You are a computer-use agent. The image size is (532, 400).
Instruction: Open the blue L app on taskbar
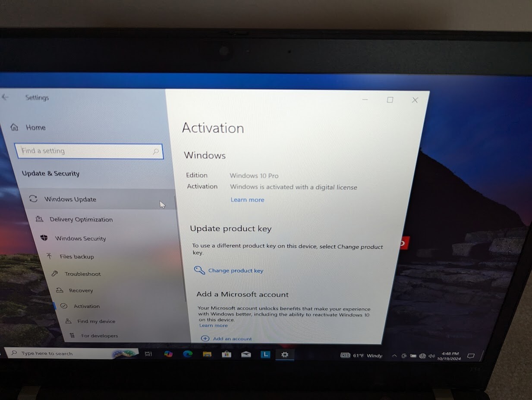265,355
